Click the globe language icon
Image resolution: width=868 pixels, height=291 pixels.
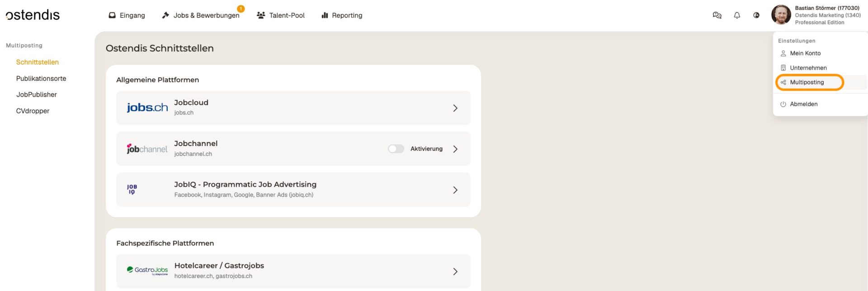(x=756, y=15)
